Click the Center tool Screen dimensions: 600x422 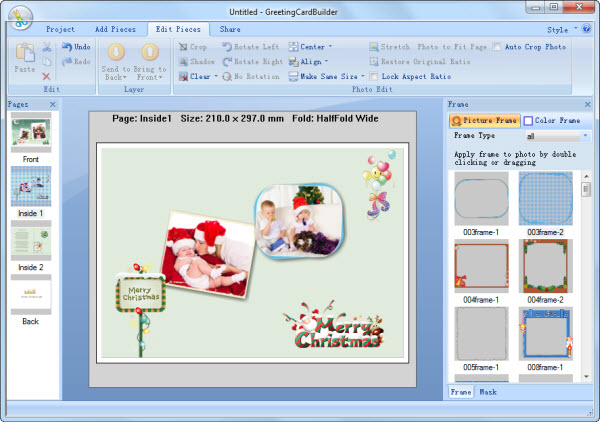tap(307, 47)
